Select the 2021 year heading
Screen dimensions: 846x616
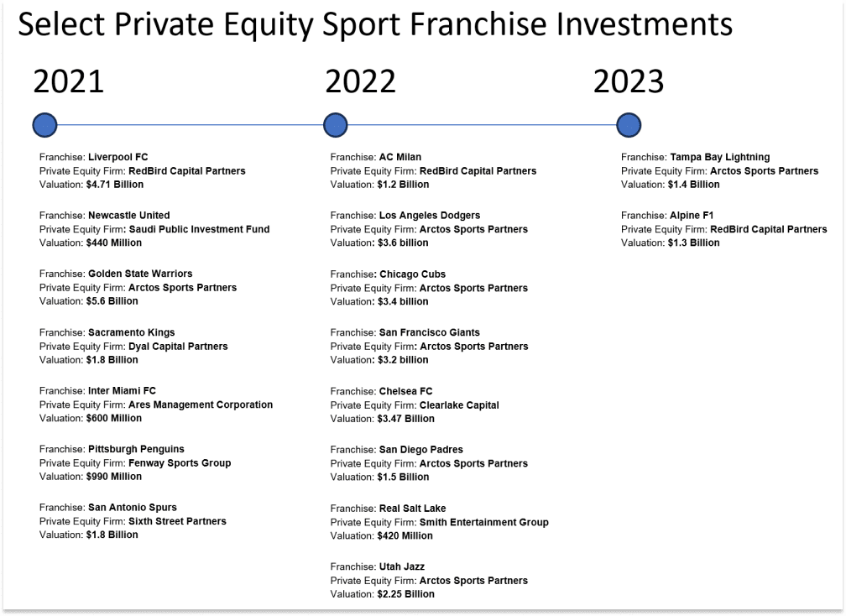click(x=69, y=81)
